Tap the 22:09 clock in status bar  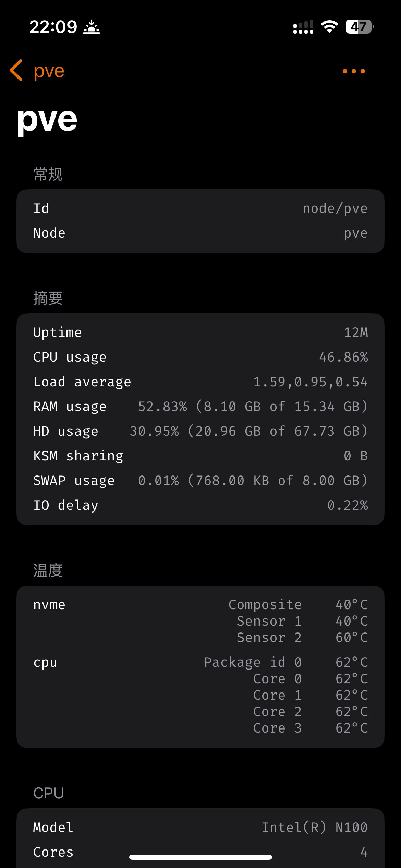[x=53, y=27]
